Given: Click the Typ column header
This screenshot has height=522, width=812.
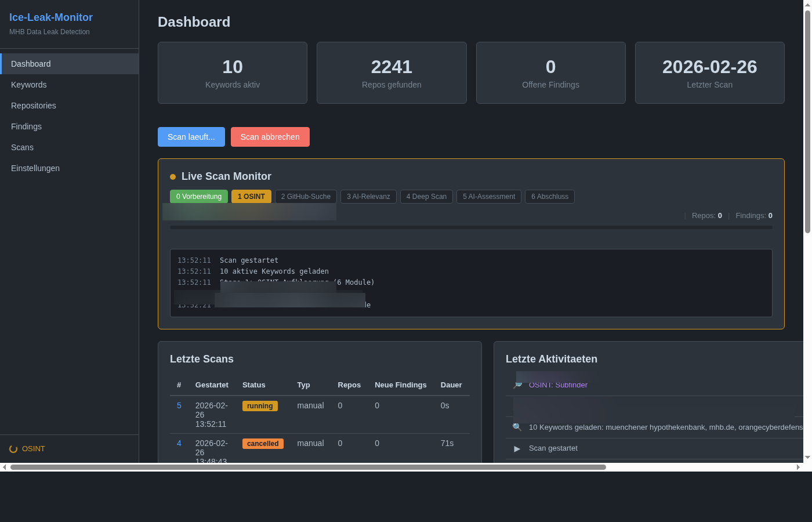Looking at the screenshot, I should point(303,385).
